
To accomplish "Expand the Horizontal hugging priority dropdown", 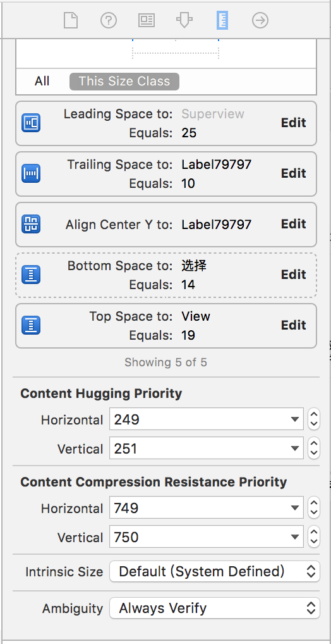I will [x=294, y=419].
